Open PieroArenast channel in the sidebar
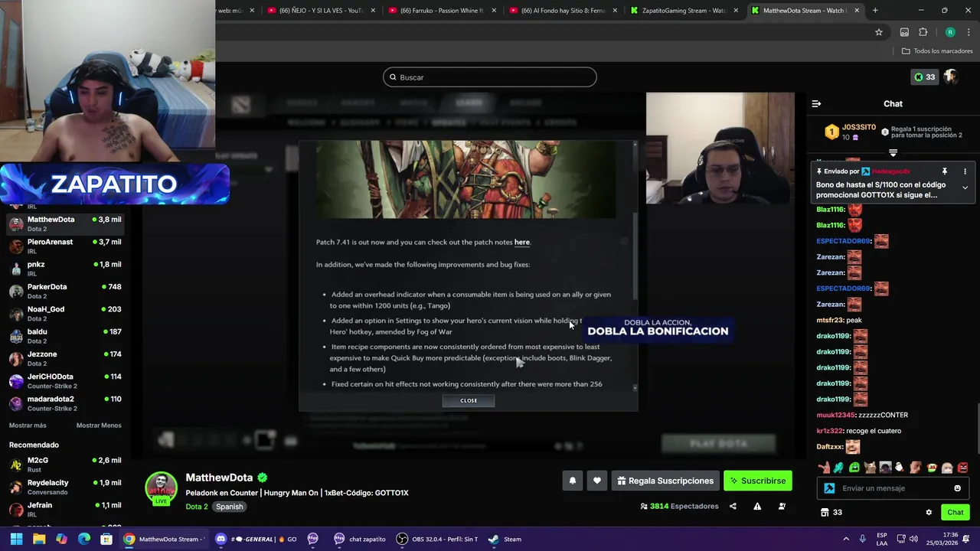The image size is (980, 551). 65,246
